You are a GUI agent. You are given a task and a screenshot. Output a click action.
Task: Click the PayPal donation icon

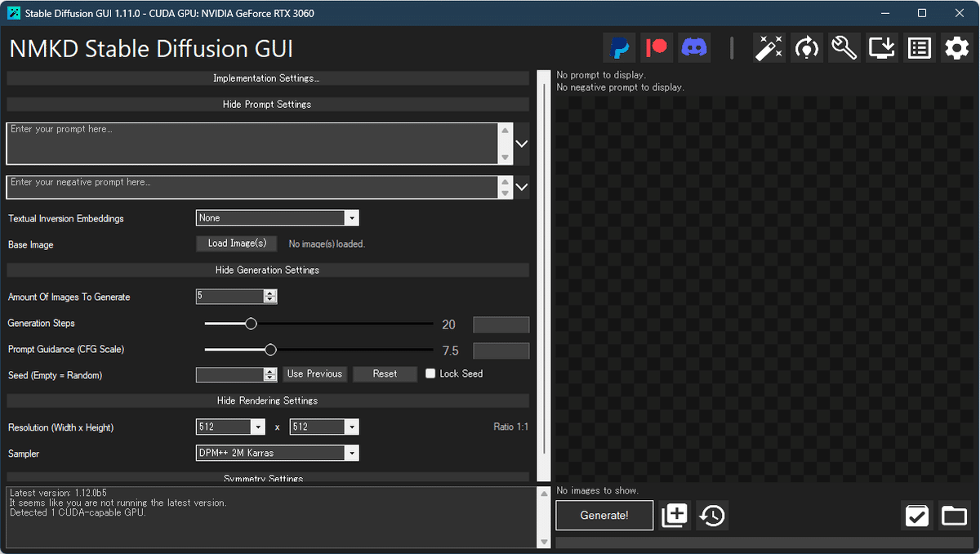click(619, 47)
